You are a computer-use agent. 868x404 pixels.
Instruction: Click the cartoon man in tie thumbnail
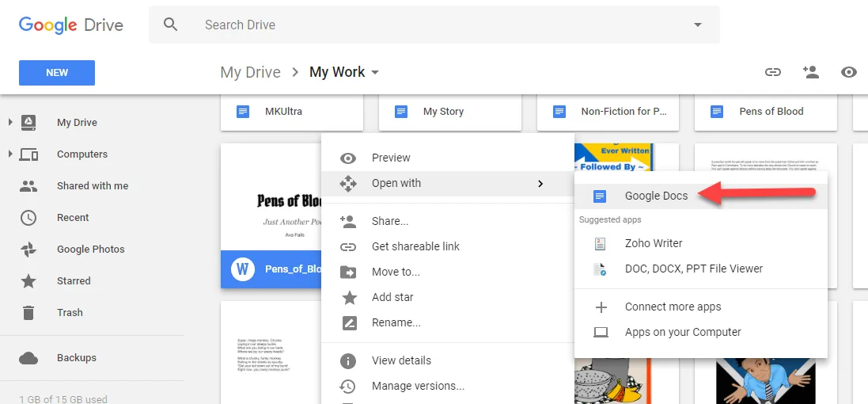click(x=766, y=380)
